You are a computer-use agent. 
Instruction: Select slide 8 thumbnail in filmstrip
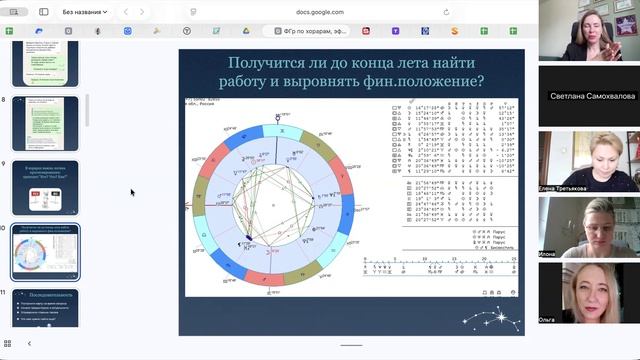pos(45,124)
